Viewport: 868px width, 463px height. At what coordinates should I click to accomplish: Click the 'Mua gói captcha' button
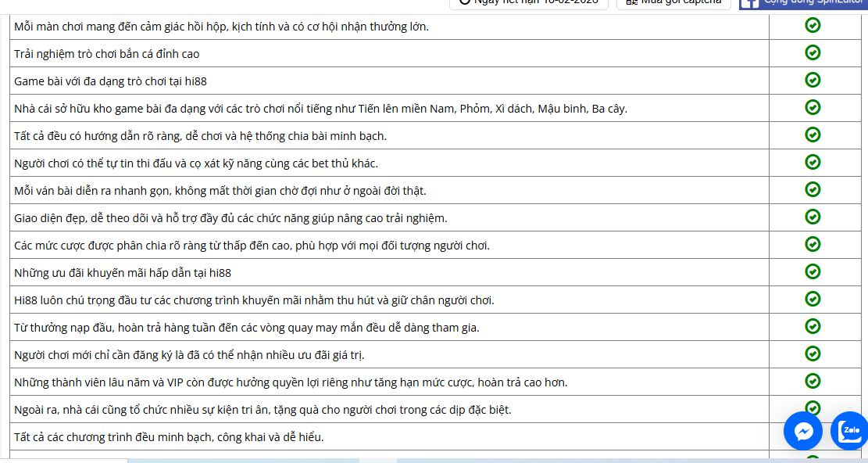[673, 3]
